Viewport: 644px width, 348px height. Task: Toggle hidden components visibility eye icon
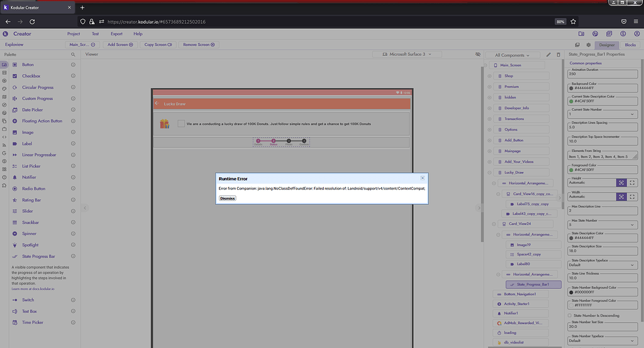click(x=478, y=54)
